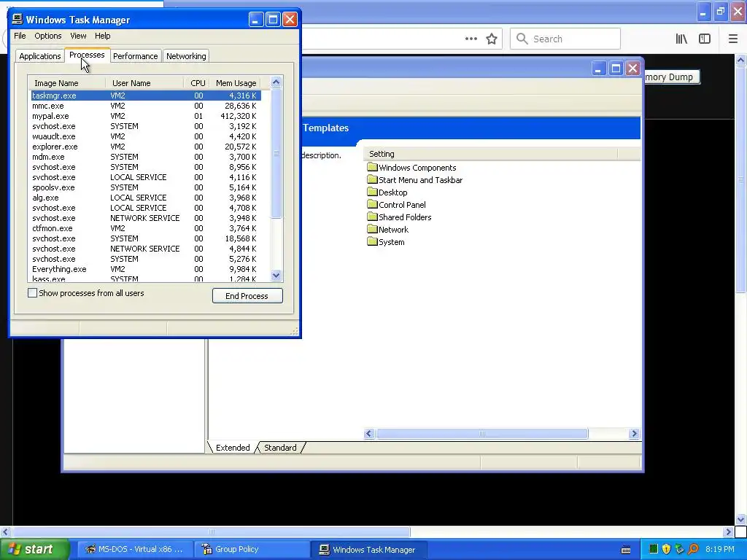Sort processes by Mem Usage column
747x560 pixels.
[236, 83]
